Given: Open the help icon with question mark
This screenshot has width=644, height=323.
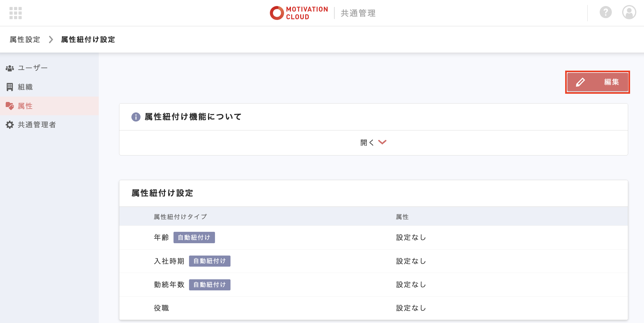Looking at the screenshot, I should (605, 13).
